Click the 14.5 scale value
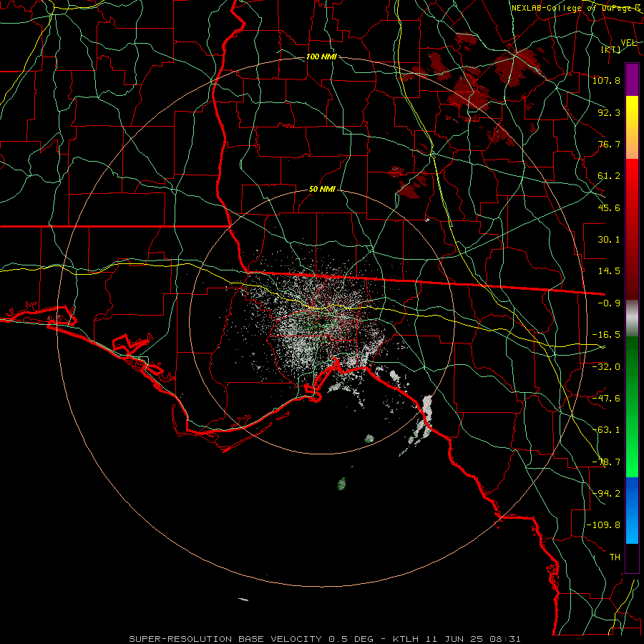Viewport: 644px width, 644px height. click(609, 271)
